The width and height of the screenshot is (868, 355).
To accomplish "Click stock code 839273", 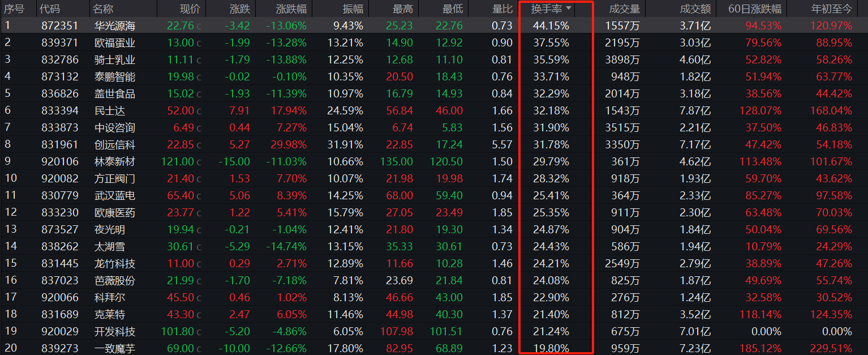I will [60, 348].
